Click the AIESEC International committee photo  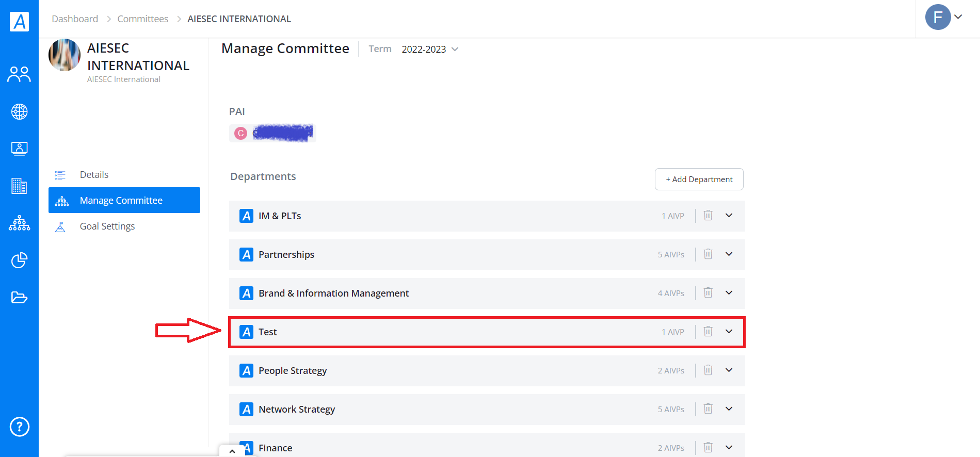point(65,55)
